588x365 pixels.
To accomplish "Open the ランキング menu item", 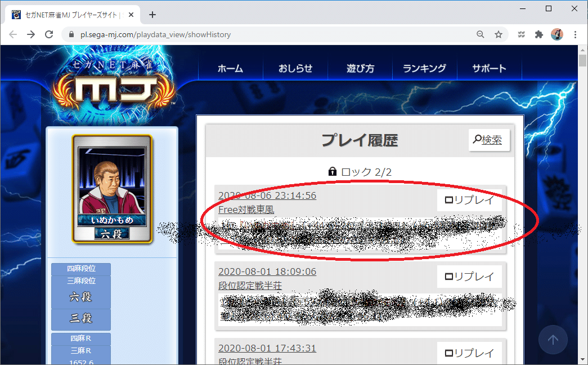I will pos(424,68).
